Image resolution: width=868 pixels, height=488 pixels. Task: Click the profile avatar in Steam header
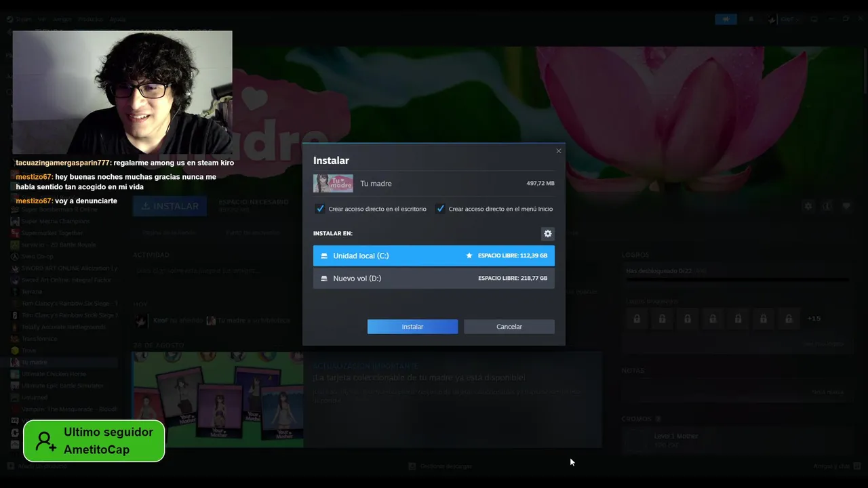[772, 20]
